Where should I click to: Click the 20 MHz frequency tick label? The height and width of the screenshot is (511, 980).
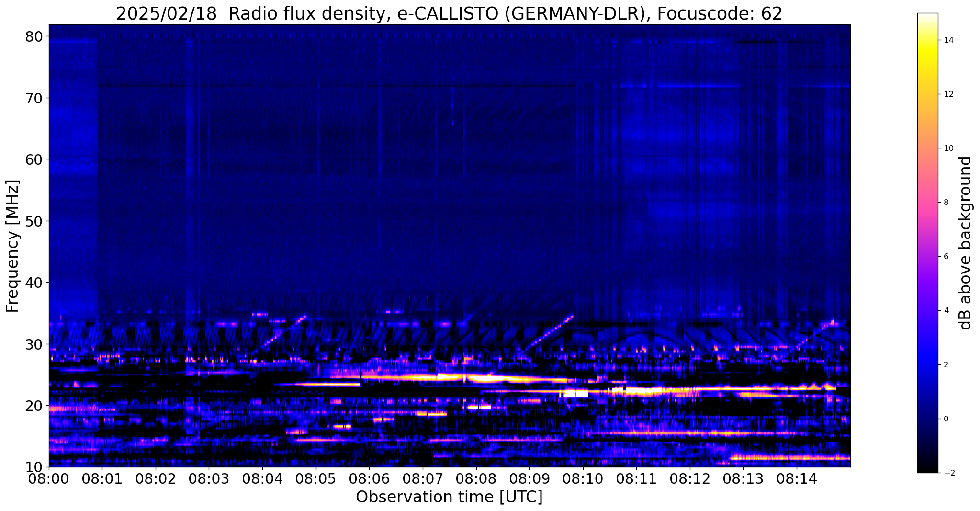pyautogui.click(x=34, y=406)
